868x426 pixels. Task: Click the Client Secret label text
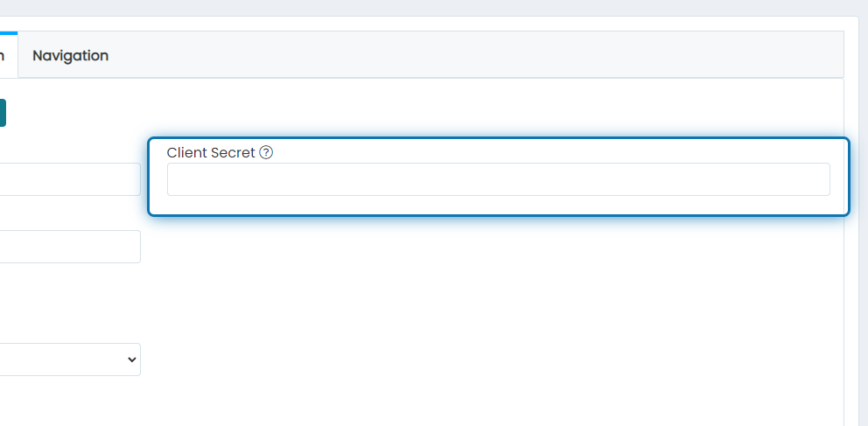point(211,152)
